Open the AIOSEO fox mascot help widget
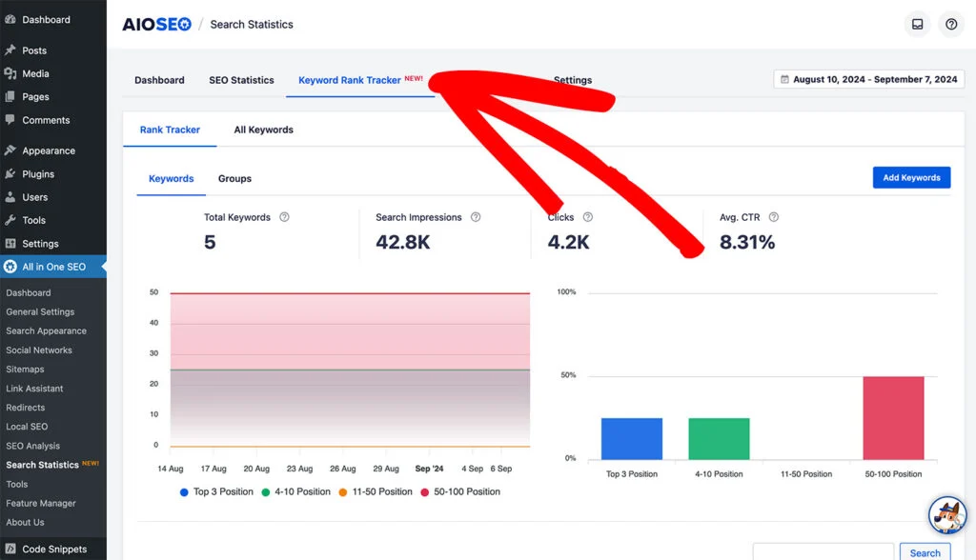 click(x=946, y=515)
